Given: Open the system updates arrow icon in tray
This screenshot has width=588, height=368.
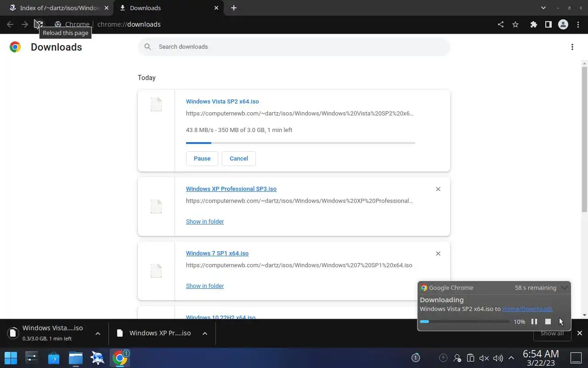Looking at the screenshot, I should click(x=443, y=358).
